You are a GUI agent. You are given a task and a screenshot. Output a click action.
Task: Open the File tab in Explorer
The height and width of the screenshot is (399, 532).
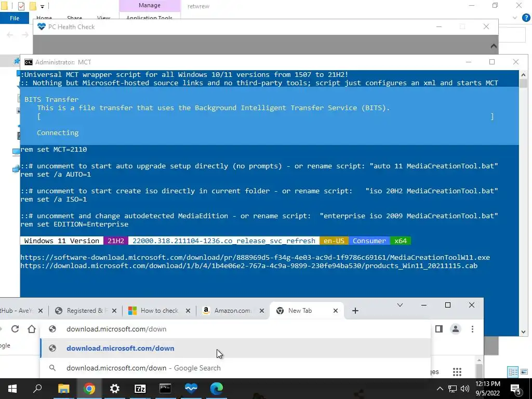[15, 18]
